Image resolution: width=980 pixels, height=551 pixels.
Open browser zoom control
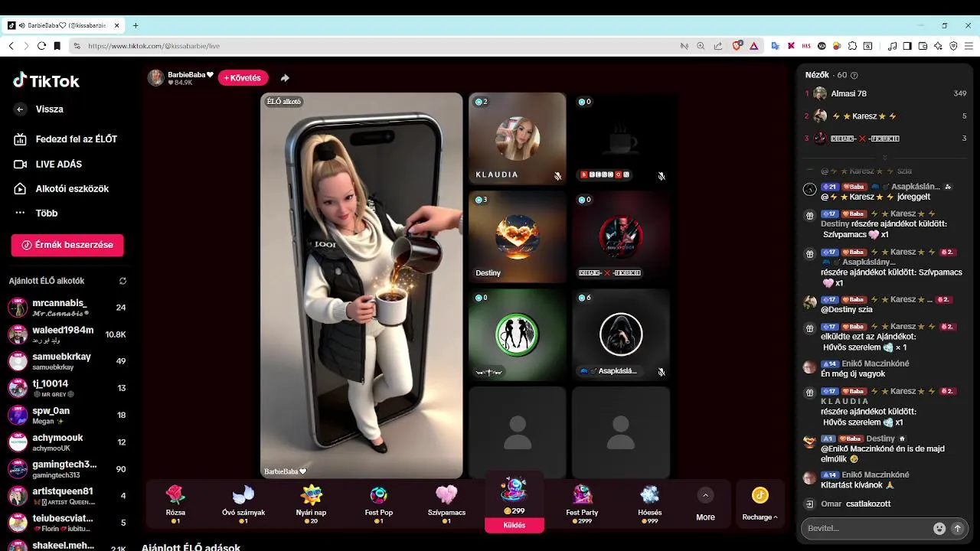click(x=701, y=46)
